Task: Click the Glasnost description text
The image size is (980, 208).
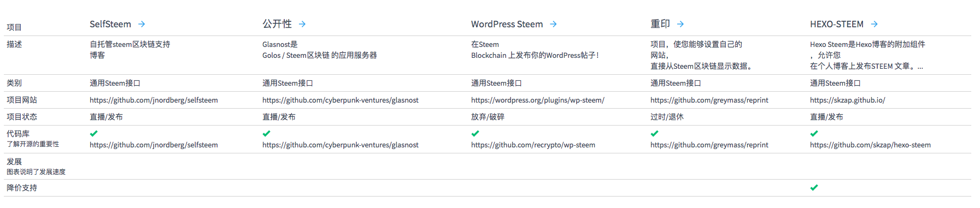Action: [320, 50]
